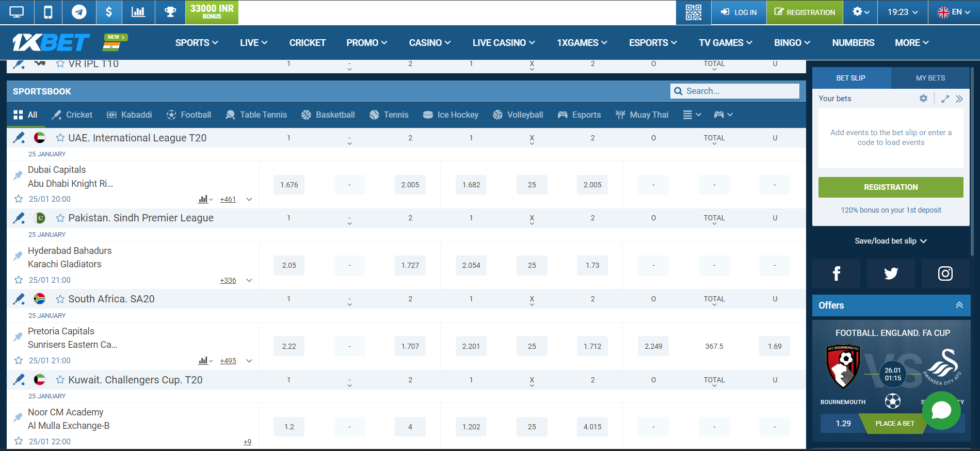Viewport: 980px width, 451px height.
Task: Open the top bar settings gear dropdown
Action: tap(861, 12)
